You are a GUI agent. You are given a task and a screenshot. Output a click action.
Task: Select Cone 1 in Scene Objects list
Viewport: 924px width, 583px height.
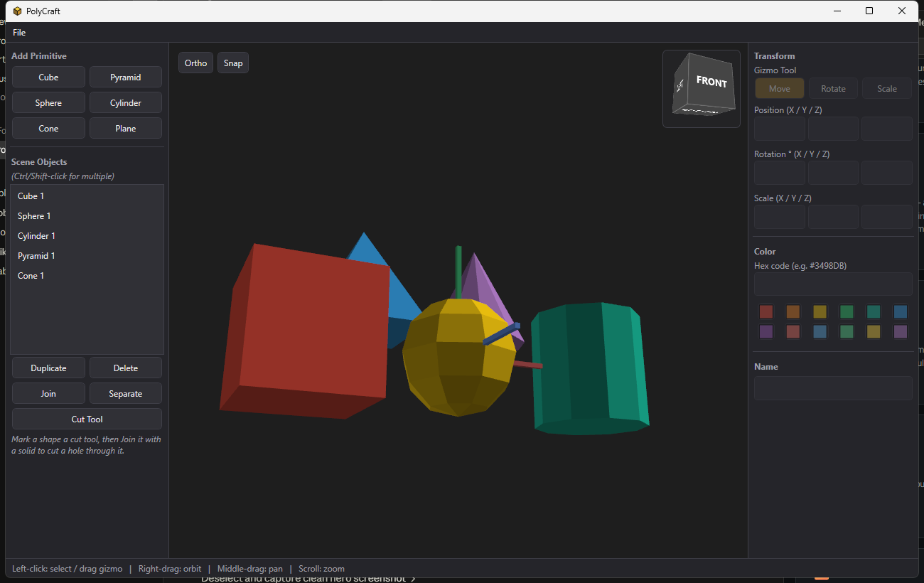87,276
